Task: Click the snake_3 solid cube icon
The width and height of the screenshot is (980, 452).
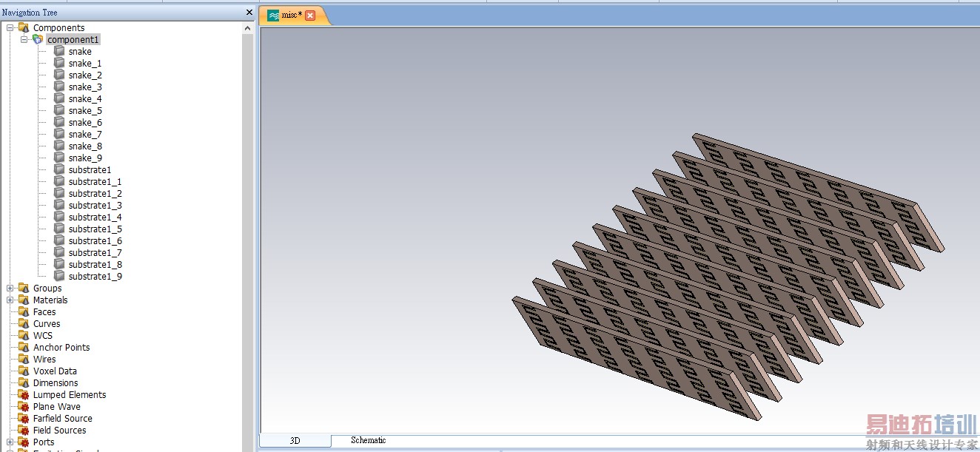Action: pos(59,87)
